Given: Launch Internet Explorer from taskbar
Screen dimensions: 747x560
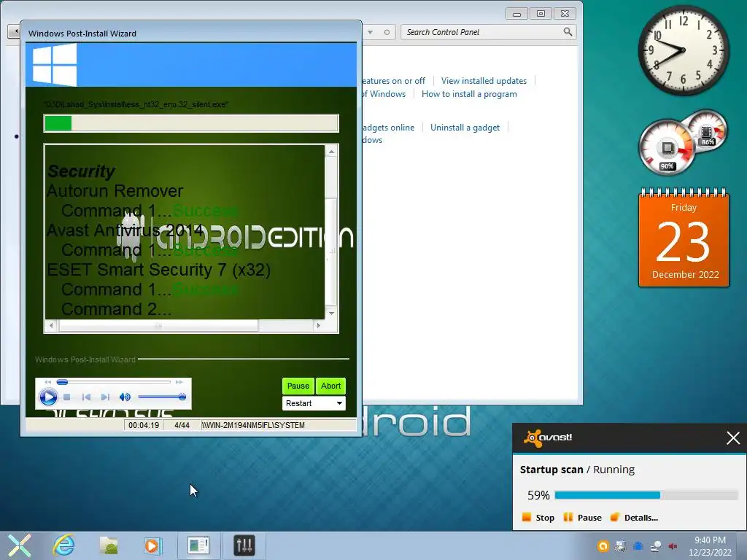Looking at the screenshot, I should 64,545.
